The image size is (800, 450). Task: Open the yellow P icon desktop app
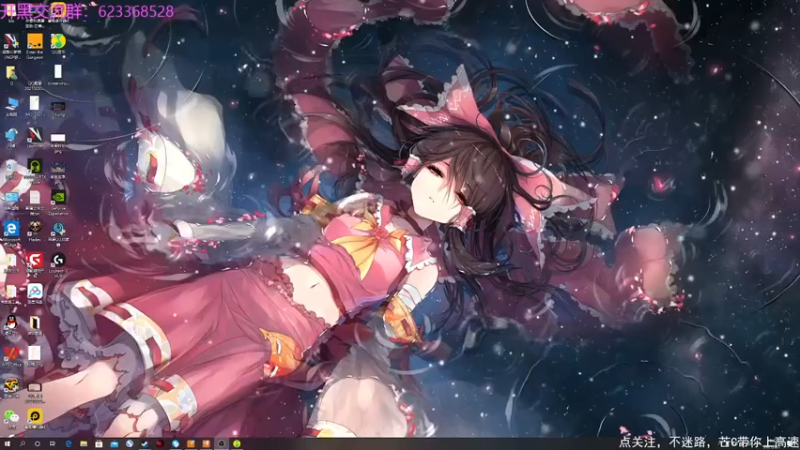click(35, 416)
